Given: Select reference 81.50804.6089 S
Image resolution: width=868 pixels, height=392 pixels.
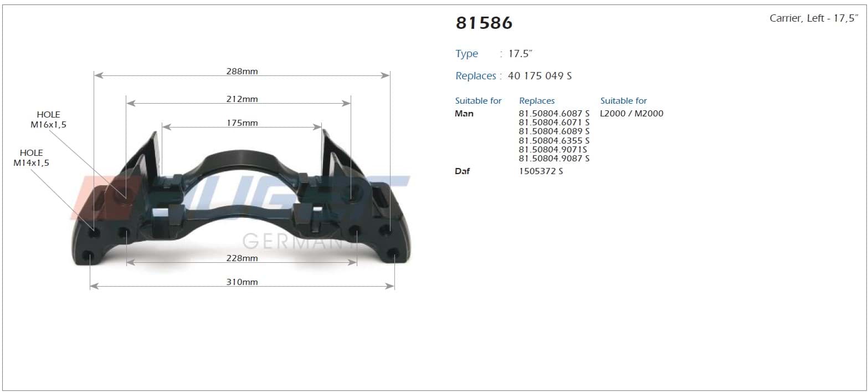Looking at the screenshot, I should 554,131.
